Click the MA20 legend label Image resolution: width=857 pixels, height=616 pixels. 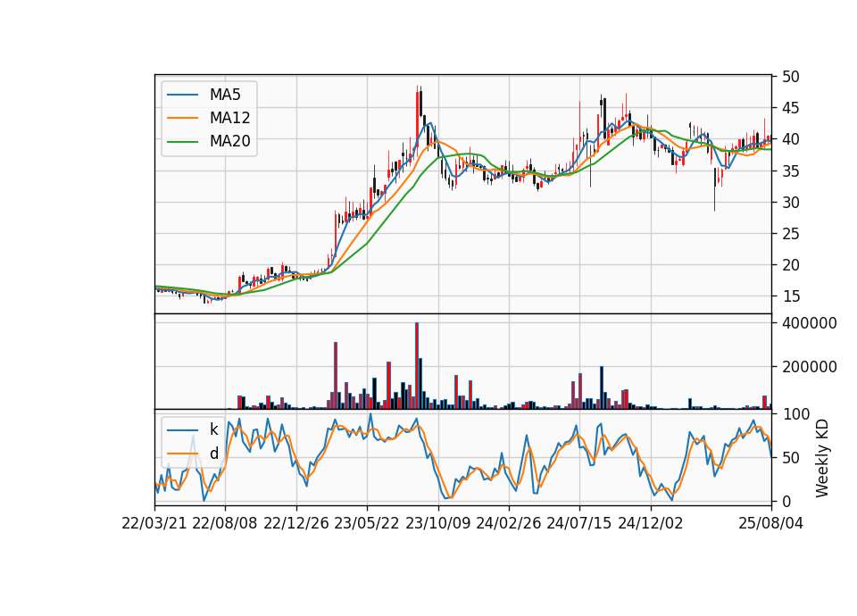(229, 141)
